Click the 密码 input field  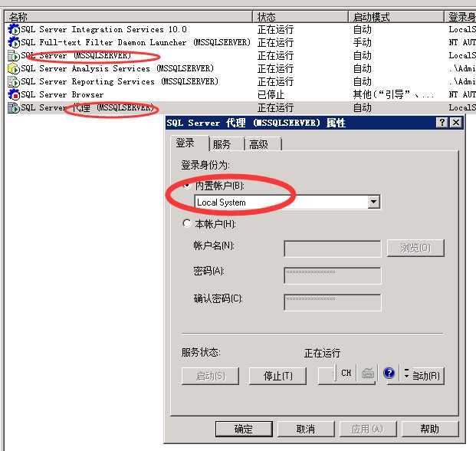[333, 275]
